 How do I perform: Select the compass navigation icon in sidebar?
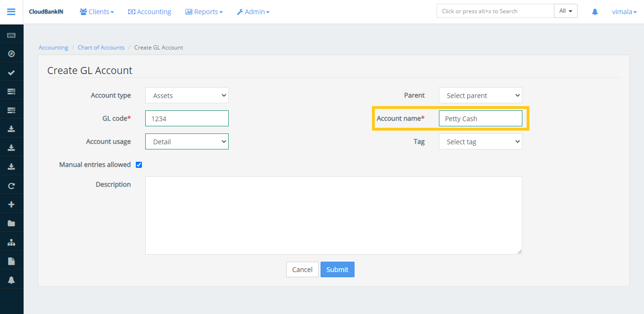click(x=12, y=53)
